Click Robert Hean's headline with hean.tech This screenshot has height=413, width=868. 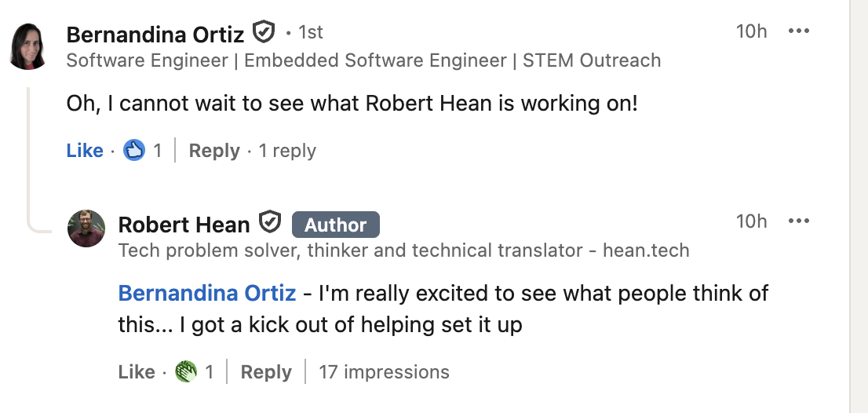403,251
